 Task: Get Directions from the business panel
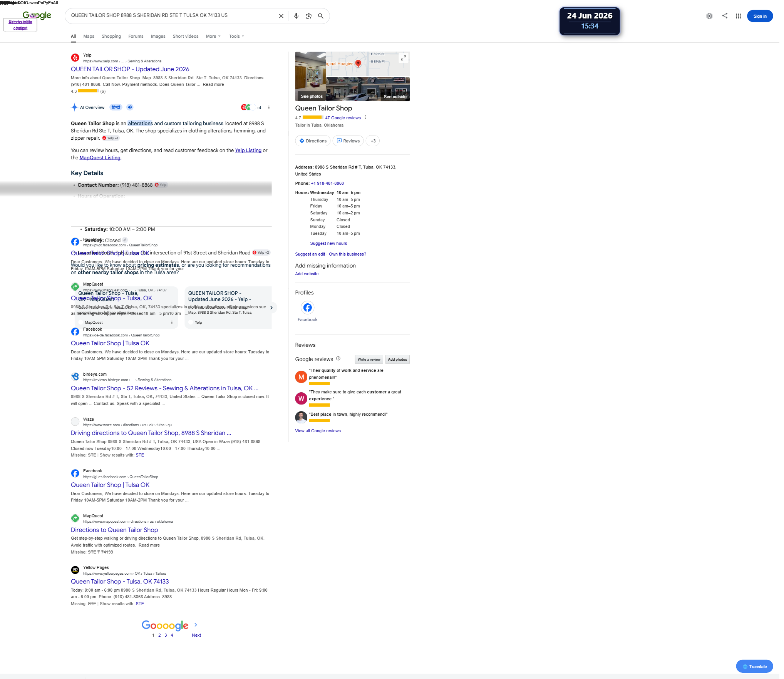pos(313,141)
